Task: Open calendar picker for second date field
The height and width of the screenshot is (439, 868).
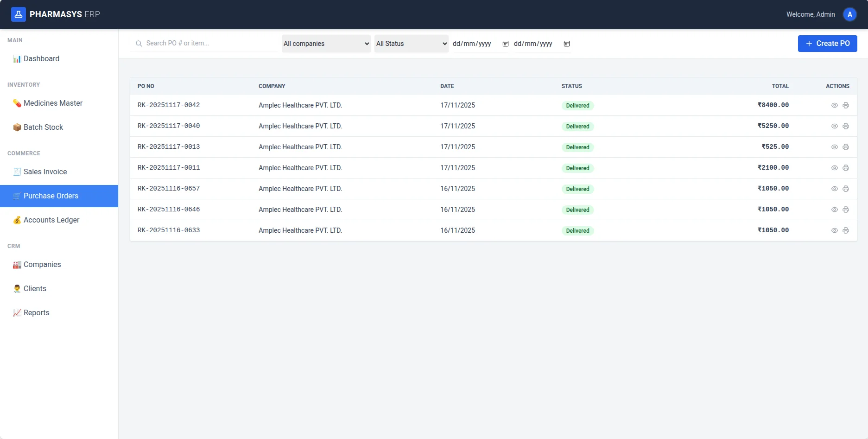Action: click(567, 44)
